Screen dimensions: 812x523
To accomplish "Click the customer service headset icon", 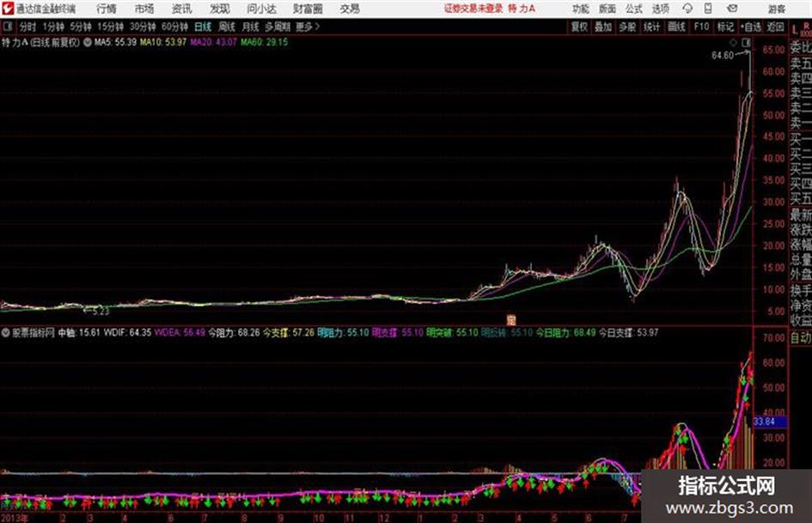I will [687, 9].
